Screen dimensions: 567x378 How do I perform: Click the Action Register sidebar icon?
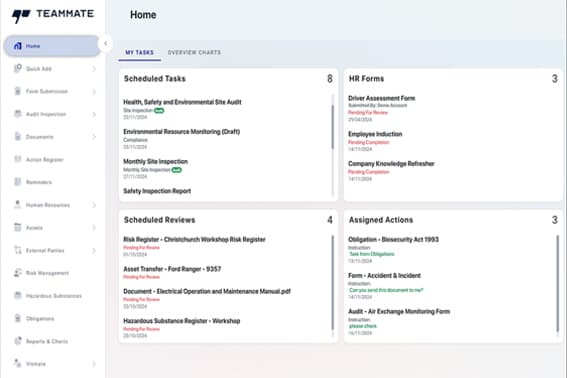click(17, 159)
